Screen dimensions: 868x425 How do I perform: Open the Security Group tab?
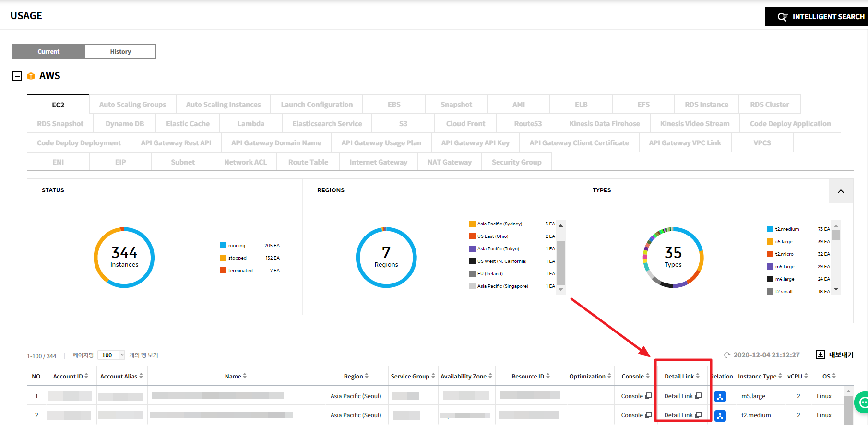[x=516, y=162]
